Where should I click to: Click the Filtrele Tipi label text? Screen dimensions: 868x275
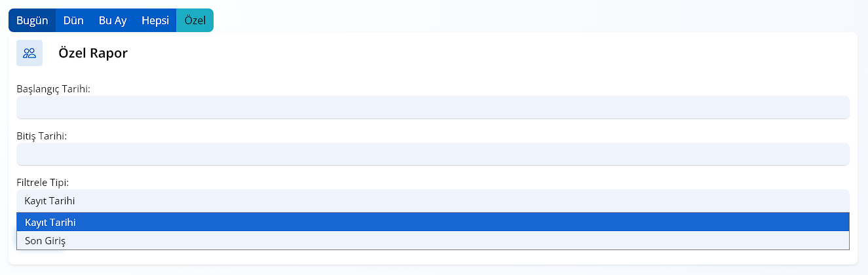pyautogui.click(x=43, y=181)
